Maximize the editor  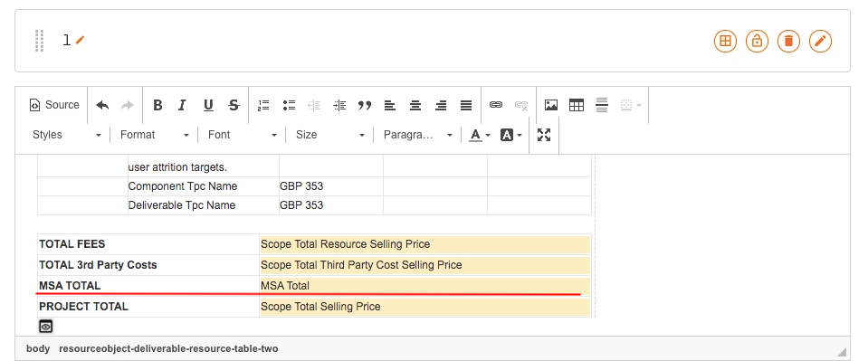[x=544, y=135]
